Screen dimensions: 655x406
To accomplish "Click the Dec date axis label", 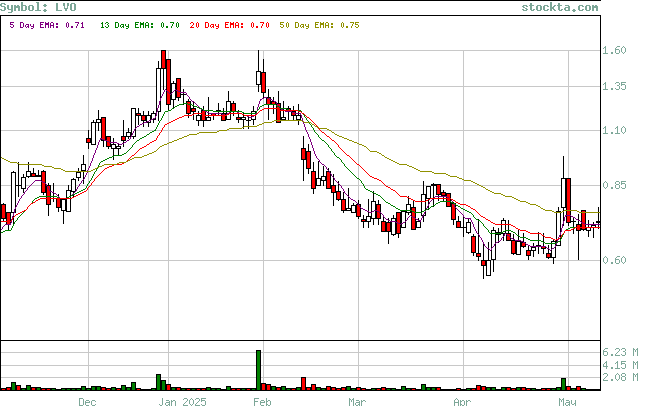I will 87,402.
